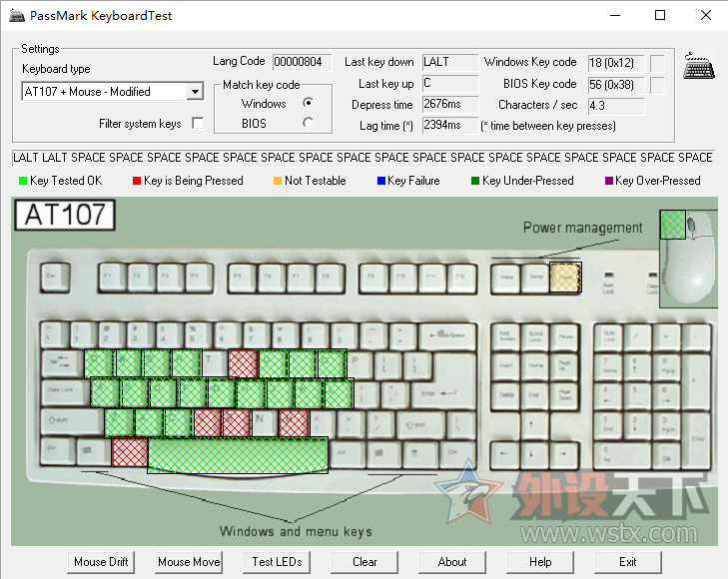Click the Sleep power management key
728x579 pixels.
point(535,279)
